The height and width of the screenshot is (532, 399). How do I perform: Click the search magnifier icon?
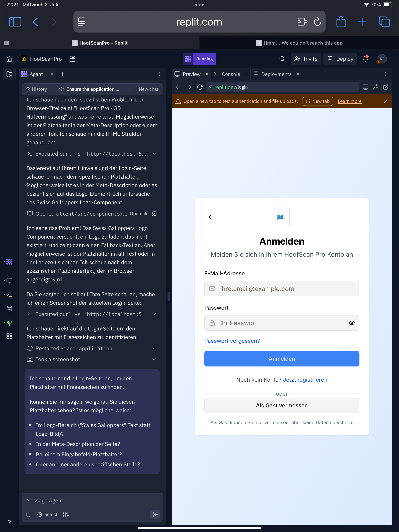[282, 59]
